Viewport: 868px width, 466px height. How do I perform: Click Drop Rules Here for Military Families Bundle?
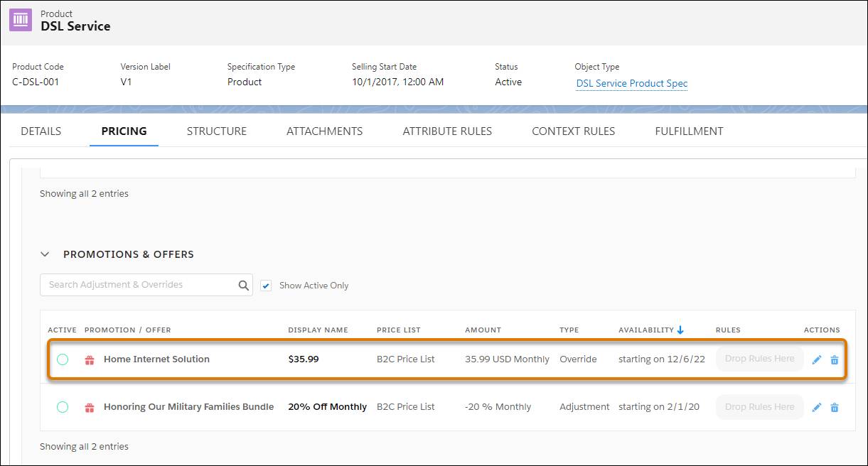pyautogui.click(x=759, y=407)
